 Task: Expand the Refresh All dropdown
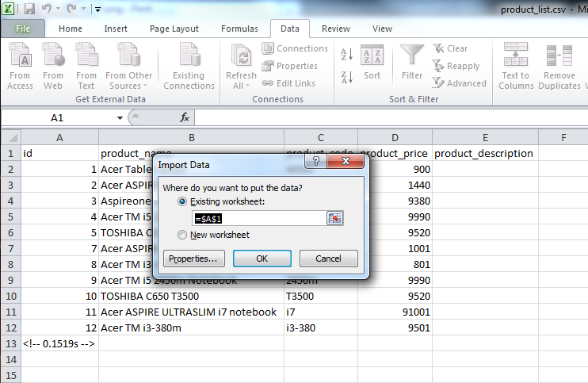pos(241,86)
